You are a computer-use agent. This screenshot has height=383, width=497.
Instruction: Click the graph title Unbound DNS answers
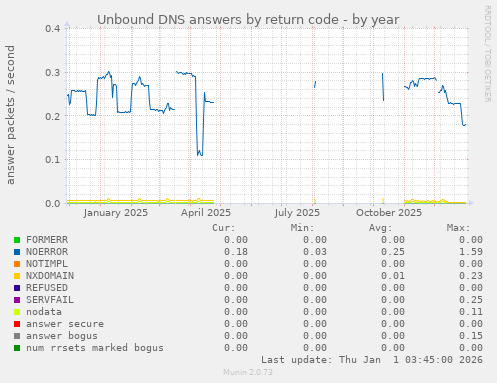point(248,20)
